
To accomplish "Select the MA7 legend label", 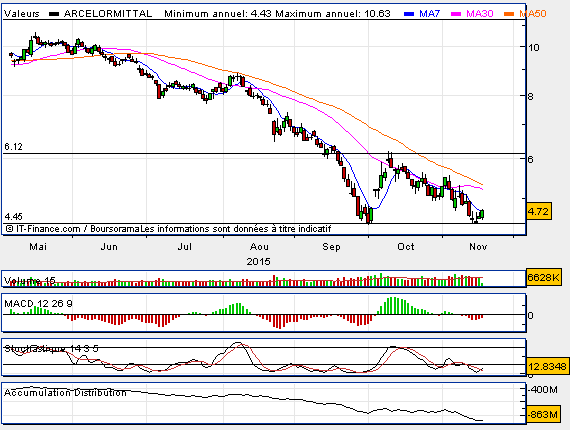I will coord(429,14).
